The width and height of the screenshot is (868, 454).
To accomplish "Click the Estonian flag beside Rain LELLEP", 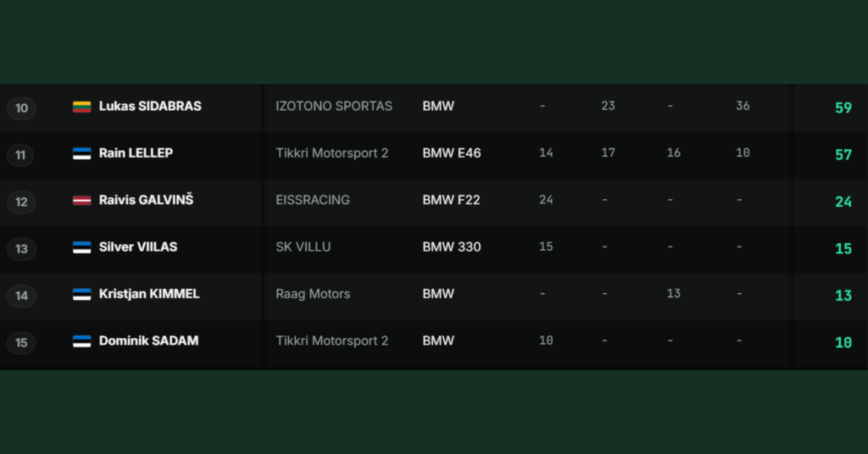I will [x=82, y=153].
